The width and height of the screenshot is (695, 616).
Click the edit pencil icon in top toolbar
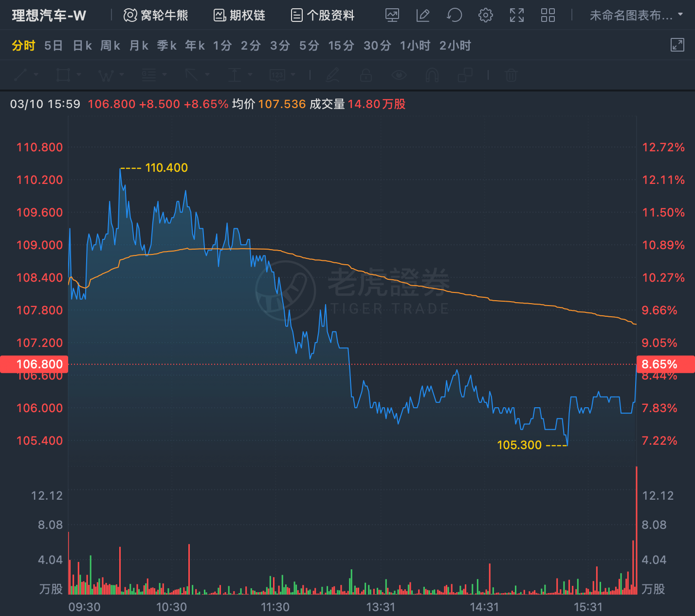coord(423,16)
